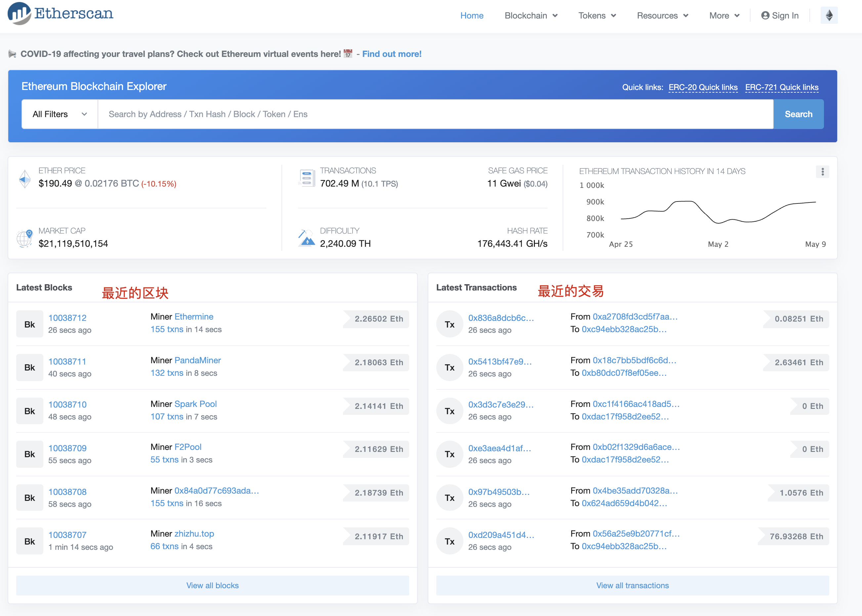Viewport: 862px width, 616px height.
Task: View all blocks
Action: 212,585
